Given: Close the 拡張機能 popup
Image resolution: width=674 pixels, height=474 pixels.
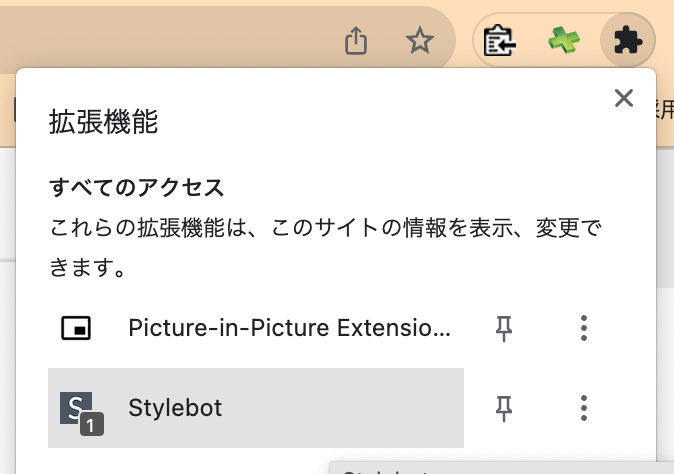Looking at the screenshot, I should (x=624, y=98).
